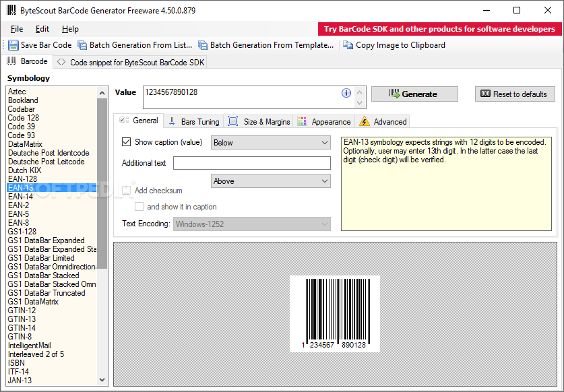Screen dimensions: 564x392
Task: Select EAN-14 symbology
Action: pyautogui.click(x=20, y=197)
